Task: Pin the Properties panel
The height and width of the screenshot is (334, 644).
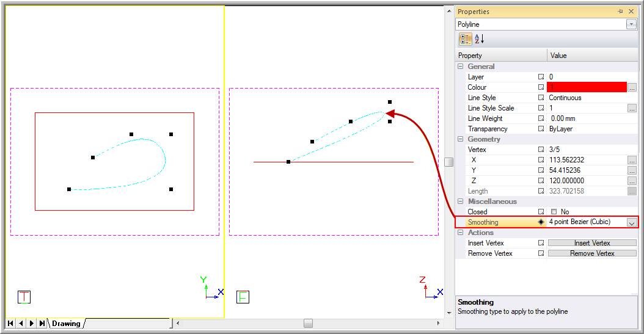Action: click(621, 12)
